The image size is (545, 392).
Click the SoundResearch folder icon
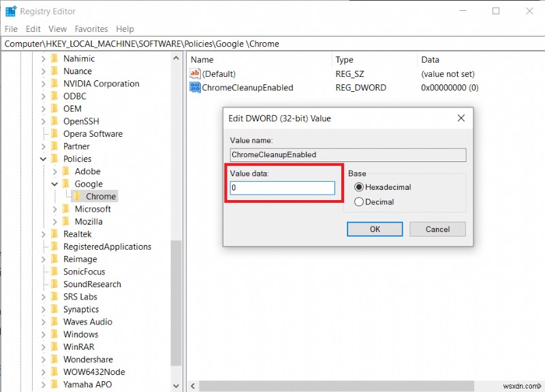(54, 284)
